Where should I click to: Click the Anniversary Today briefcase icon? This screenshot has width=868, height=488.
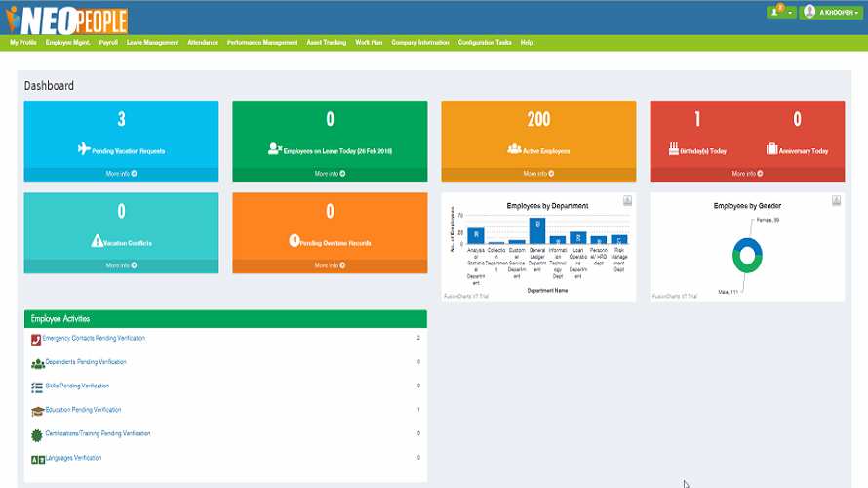point(771,149)
